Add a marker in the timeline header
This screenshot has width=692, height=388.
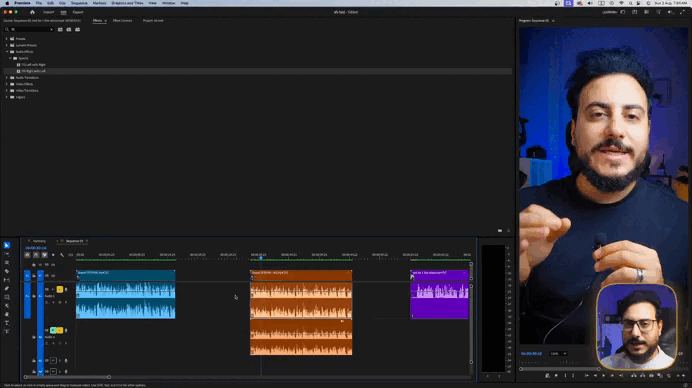(53, 255)
